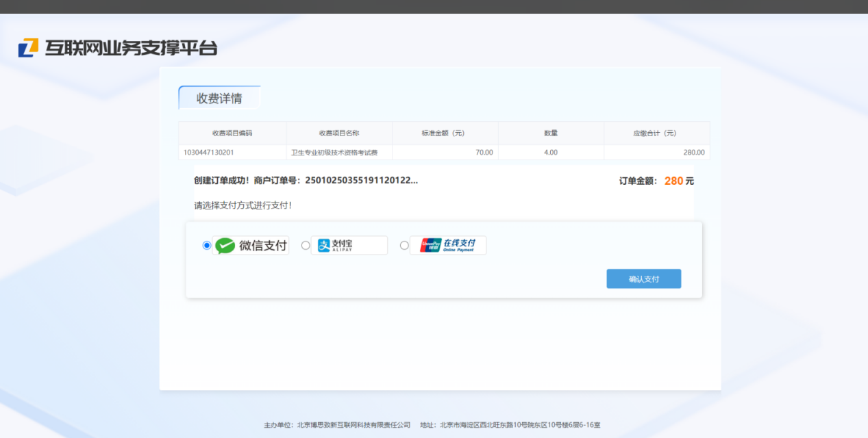Screen dimensions: 868x438
Task: Open the 收费详情 tab
Action: point(219,98)
